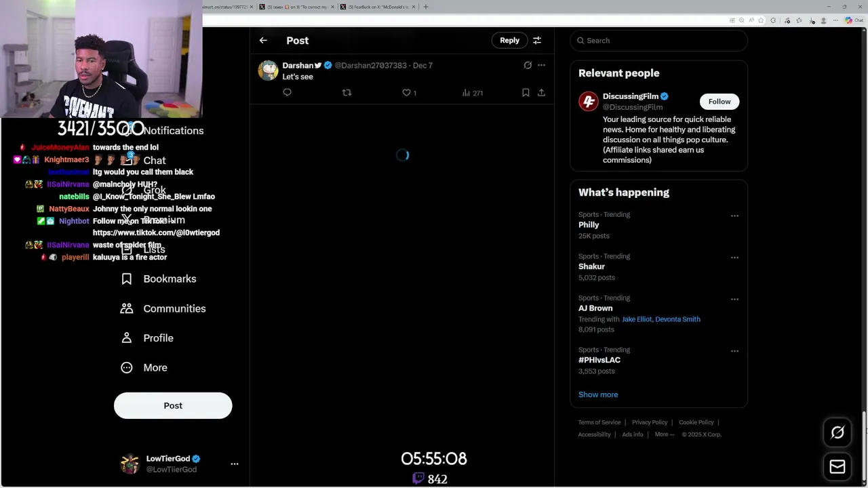Image resolution: width=868 pixels, height=488 pixels.
Task: Open the Jake Elliot trending link
Action: (636, 319)
